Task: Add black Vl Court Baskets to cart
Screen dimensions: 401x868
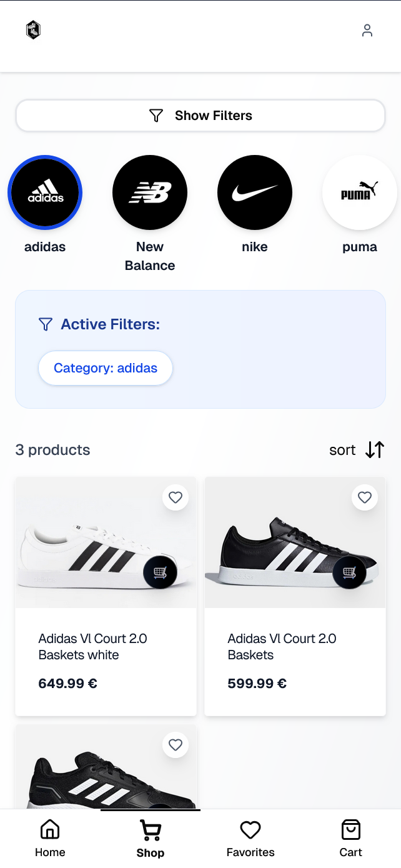Action: 350,572
